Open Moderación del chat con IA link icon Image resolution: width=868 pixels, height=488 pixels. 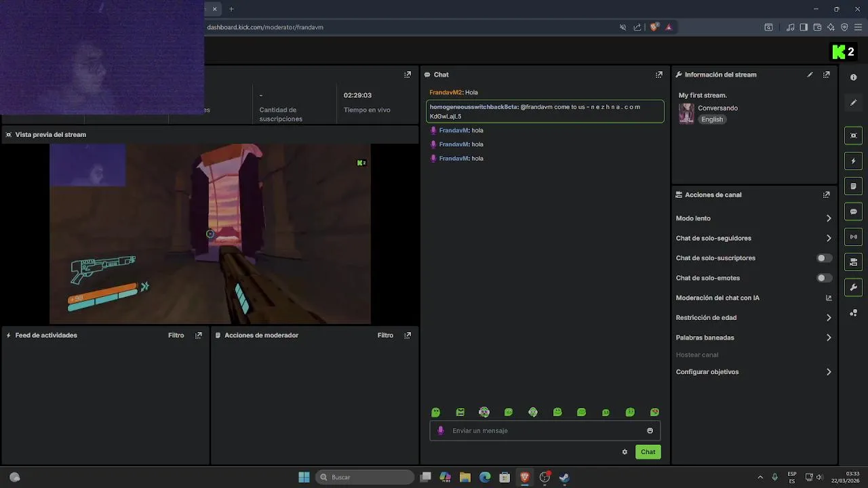[828, 298]
